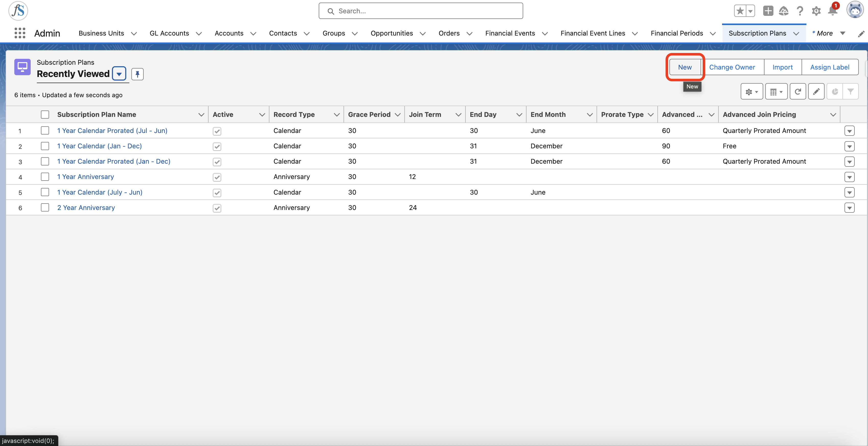Open the App Launcher grid icon

pos(20,33)
